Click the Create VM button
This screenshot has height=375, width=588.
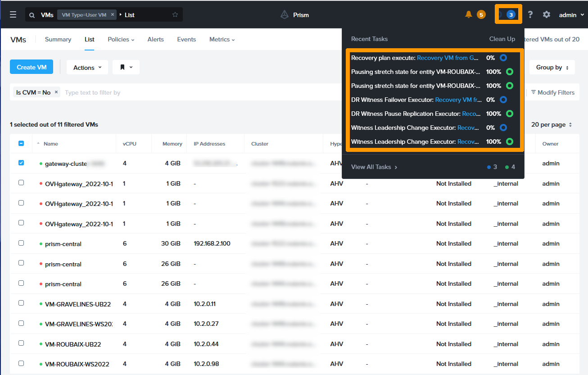32,67
